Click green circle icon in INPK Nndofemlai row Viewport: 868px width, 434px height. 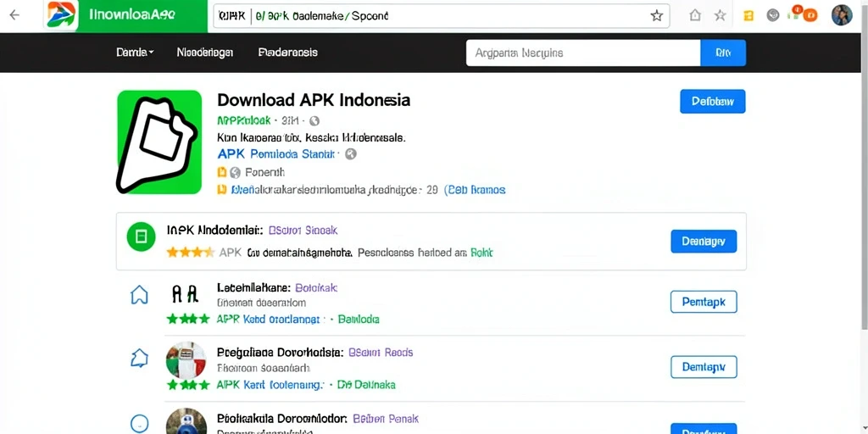coord(142,236)
